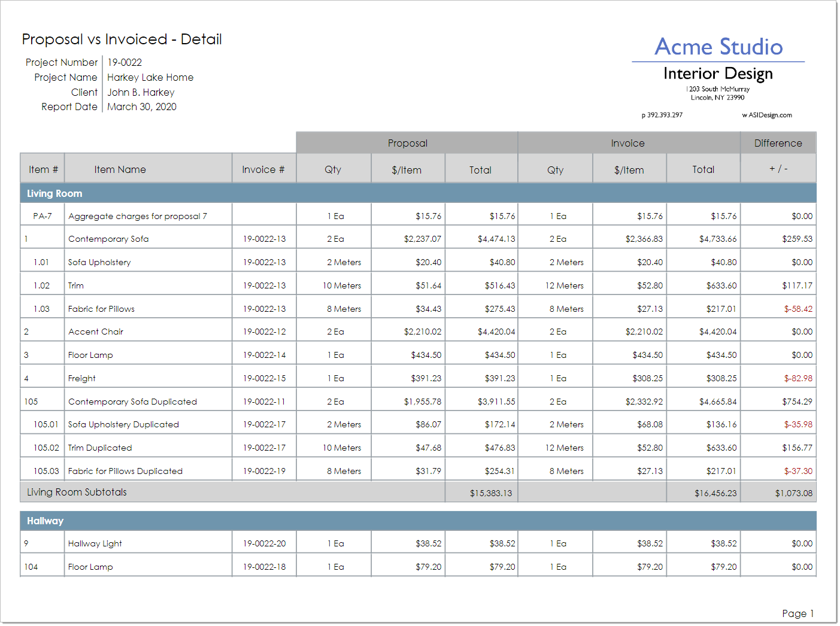Click the '+ / -' sub-header
The width and height of the screenshot is (840, 626).
coord(778,169)
